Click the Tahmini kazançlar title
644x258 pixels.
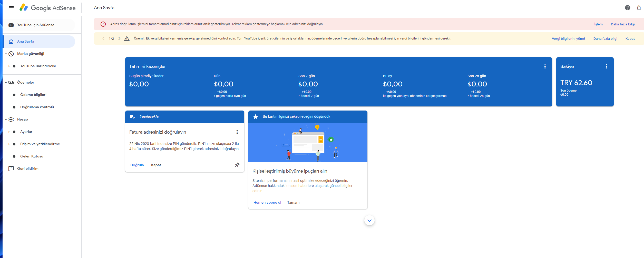tap(148, 66)
